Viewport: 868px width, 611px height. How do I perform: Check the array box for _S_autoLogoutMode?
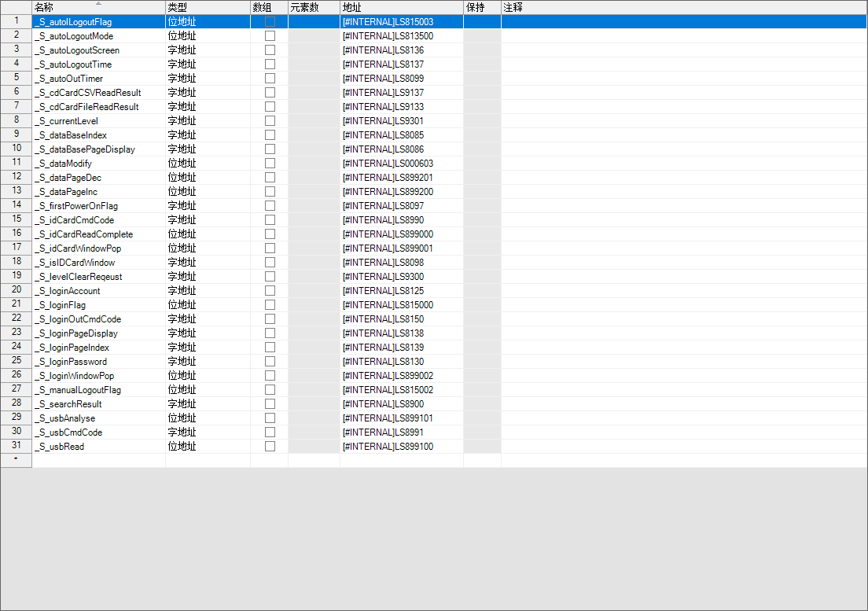pyautogui.click(x=270, y=36)
